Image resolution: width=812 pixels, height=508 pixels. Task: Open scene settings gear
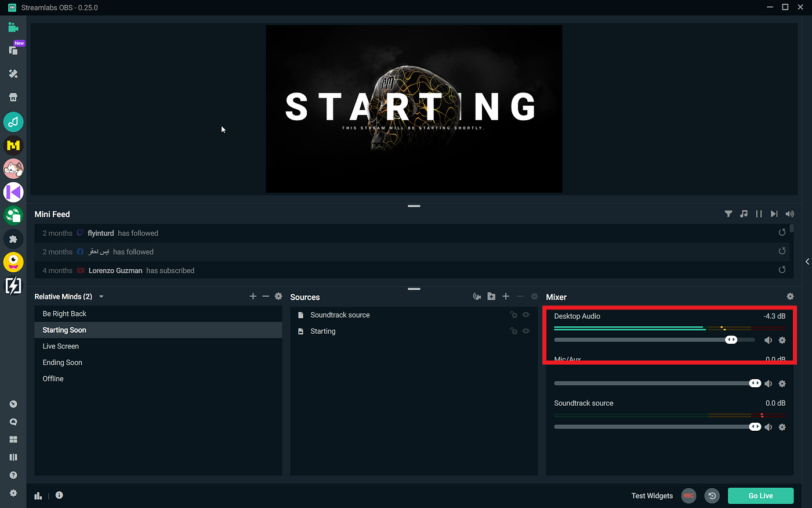pos(278,296)
